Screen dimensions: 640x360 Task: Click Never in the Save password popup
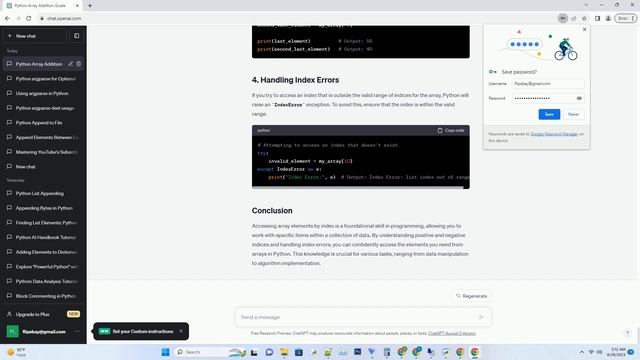pyautogui.click(x=573, y=114)
